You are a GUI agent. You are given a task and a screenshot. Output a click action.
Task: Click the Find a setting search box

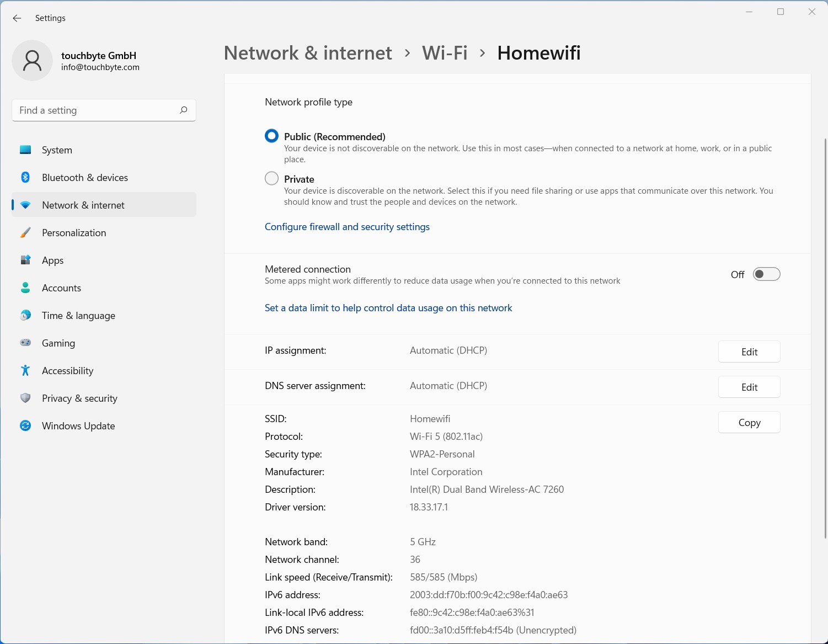coord(97,110)
